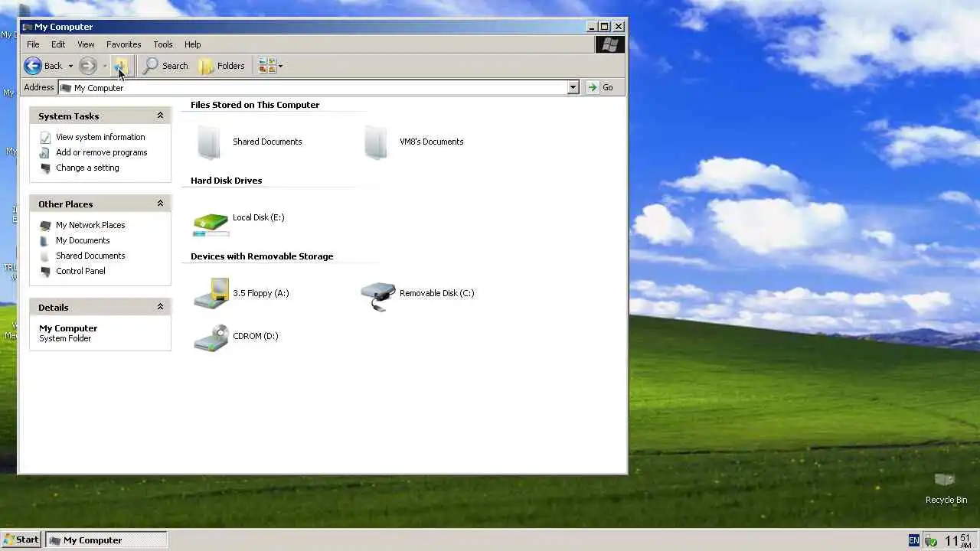This screenshot has width=980, height=551.
Task: Click the Up folder toolbar icon
Action: click(x=121, y=66)
